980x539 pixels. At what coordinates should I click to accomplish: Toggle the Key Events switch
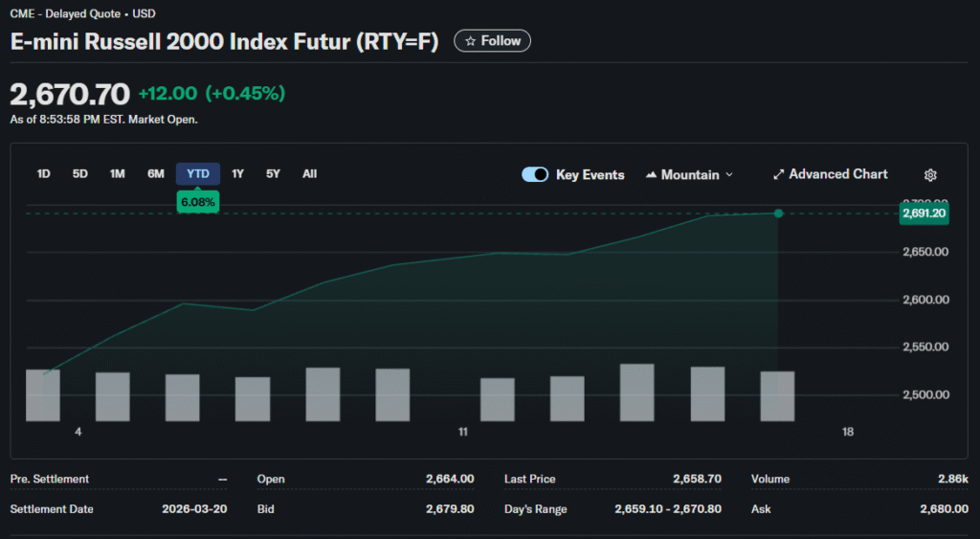[535, 174]
